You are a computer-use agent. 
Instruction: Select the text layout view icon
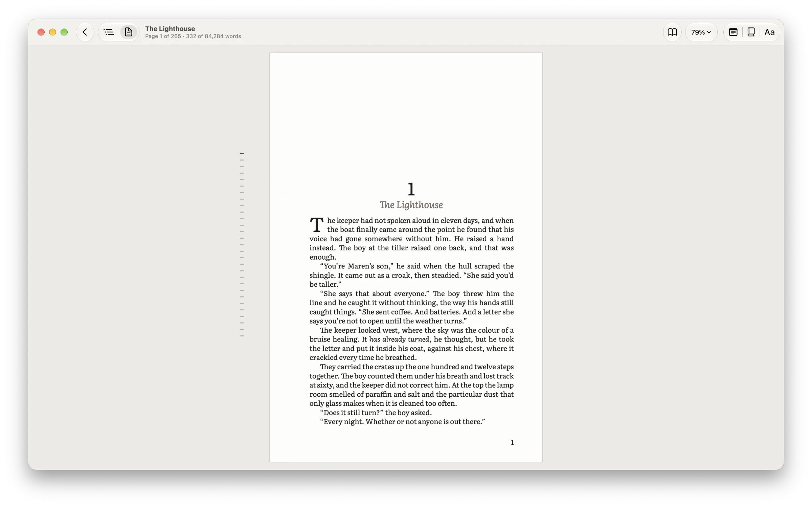click(733, 32)
